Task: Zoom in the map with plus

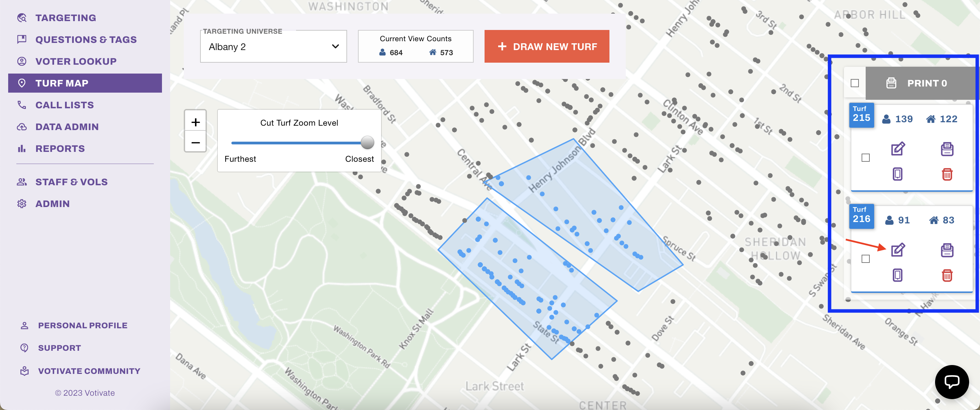Action: (x=196, y=122)
